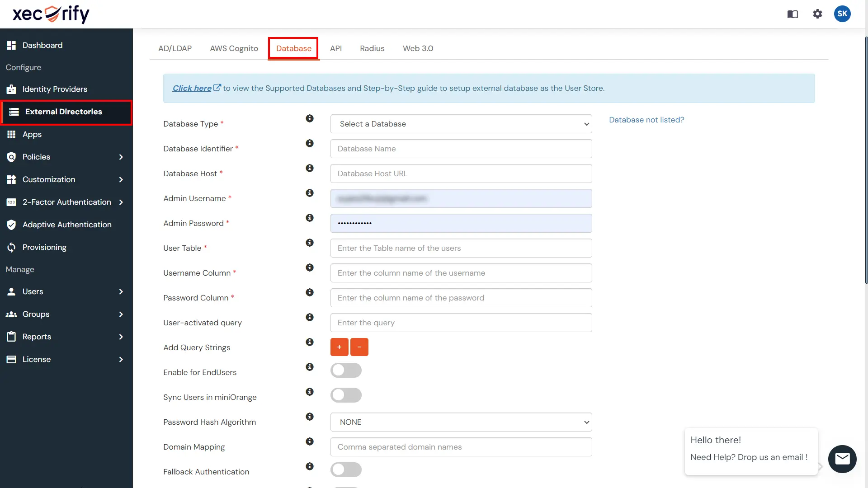Screen dimensions: 868x488
Task: Click the License card icon
Action: (11, 359)
